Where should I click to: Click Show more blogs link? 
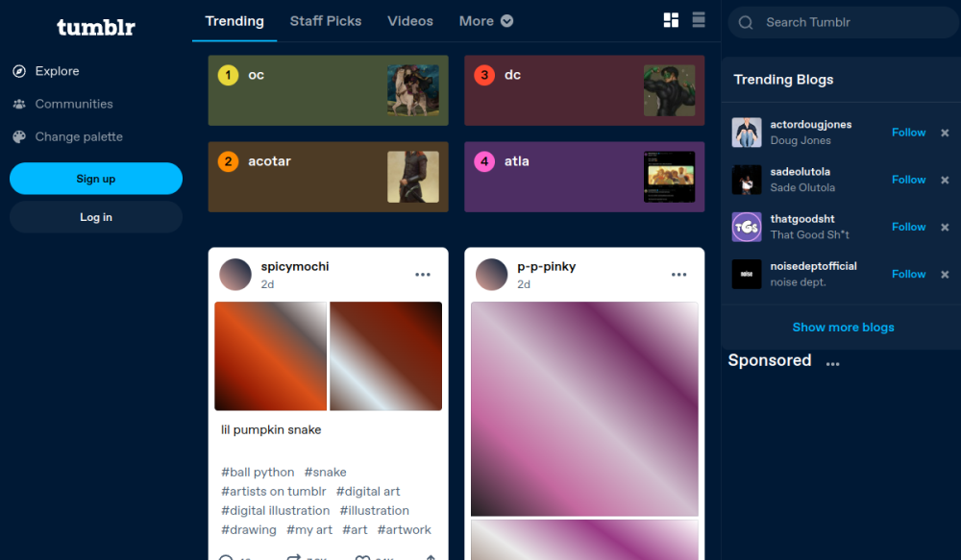844,328
